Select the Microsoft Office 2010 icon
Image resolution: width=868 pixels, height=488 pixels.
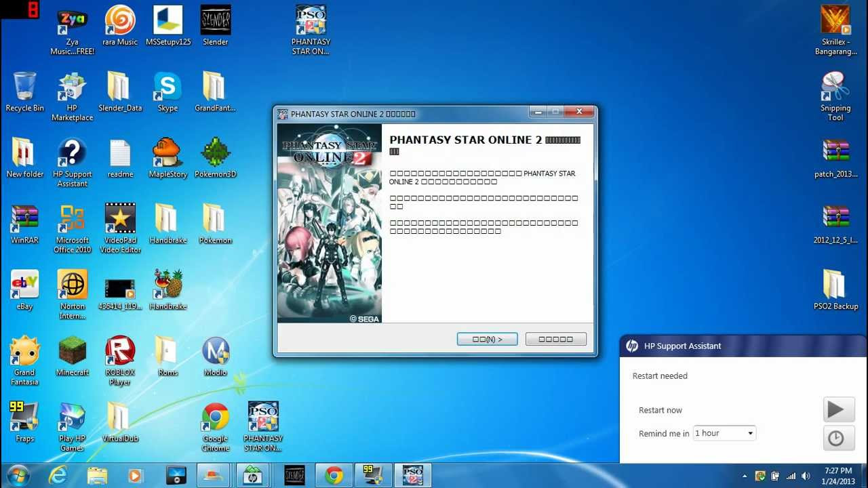coord(72,229)
